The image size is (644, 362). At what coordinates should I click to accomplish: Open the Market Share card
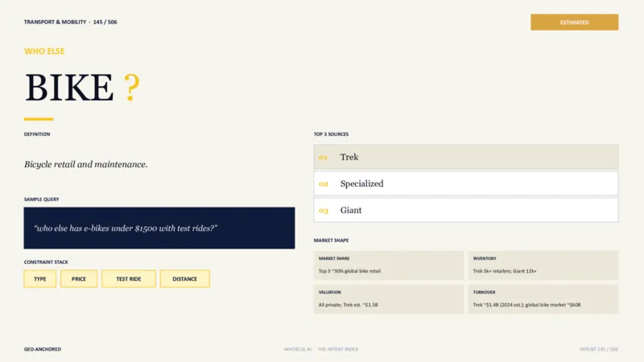(389, 265)
